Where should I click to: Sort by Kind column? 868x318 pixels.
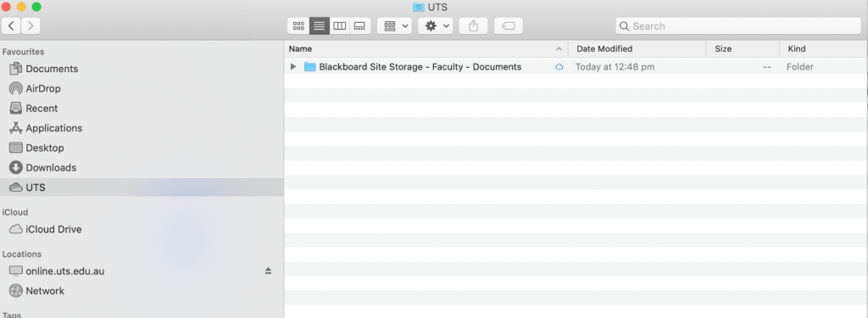tap(824, 48)
